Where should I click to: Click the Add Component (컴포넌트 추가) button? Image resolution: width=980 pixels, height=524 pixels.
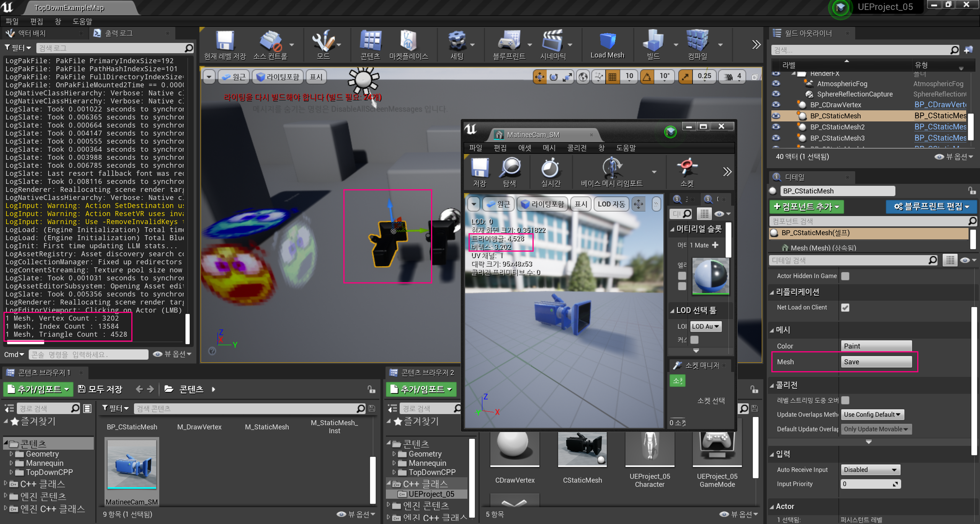(x=806, y=207)
